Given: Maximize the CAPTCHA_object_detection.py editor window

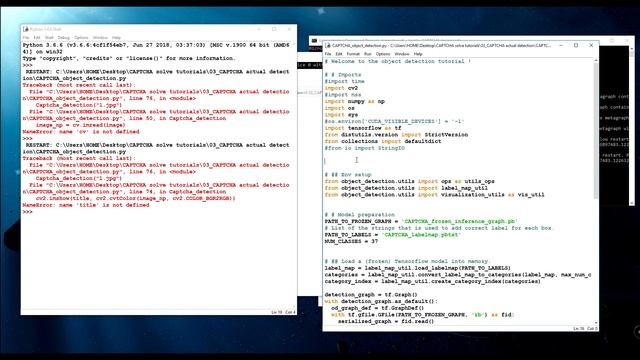Looking at the screenshot, I should (576, 45).
